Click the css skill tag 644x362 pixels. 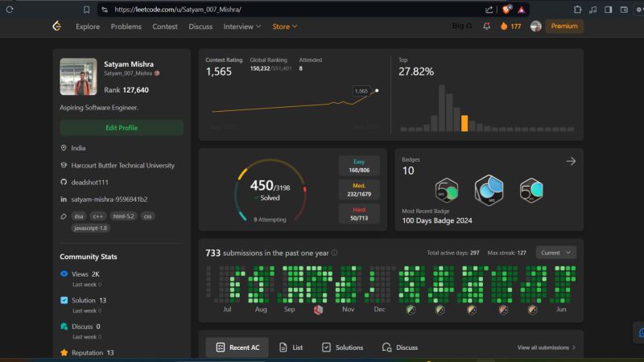(147, 216)
